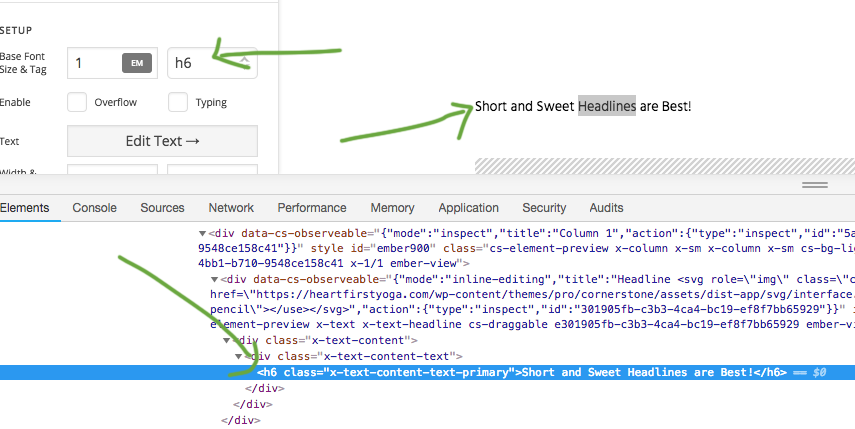This screenshot has height=429, width=855.
Task: Open the Application tab
Action: coord(468,208)
